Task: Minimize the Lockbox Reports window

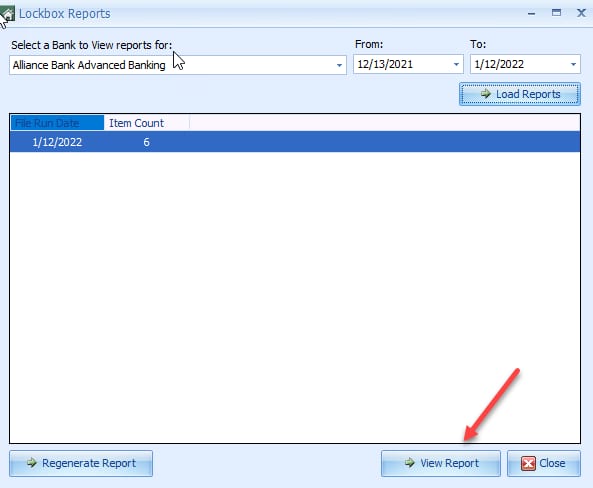Action: 531,14
